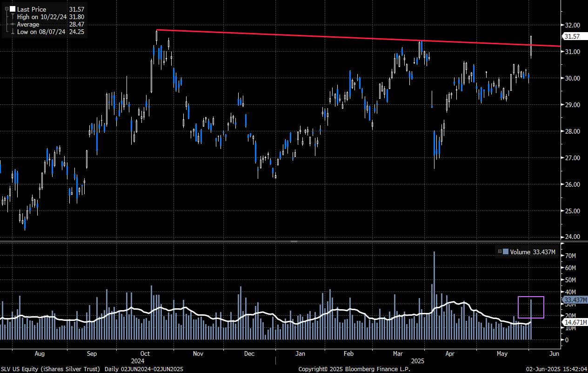588x373 pixels.
Task: Select the red descending trendline
Action: [x=326, y=36]
